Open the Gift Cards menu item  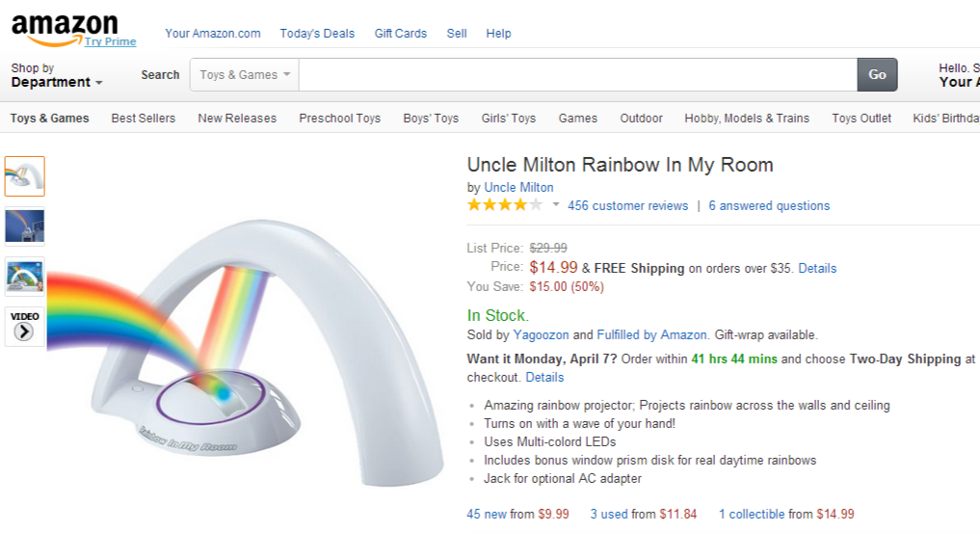400,34
